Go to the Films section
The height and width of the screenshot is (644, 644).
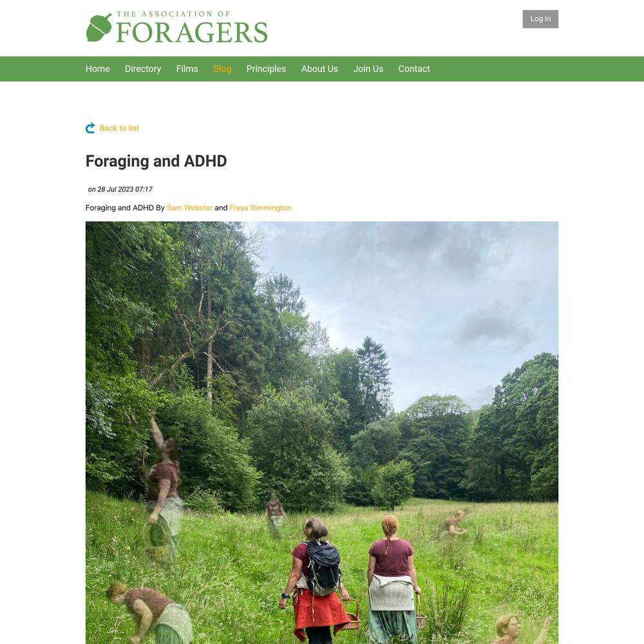point(187,69)
